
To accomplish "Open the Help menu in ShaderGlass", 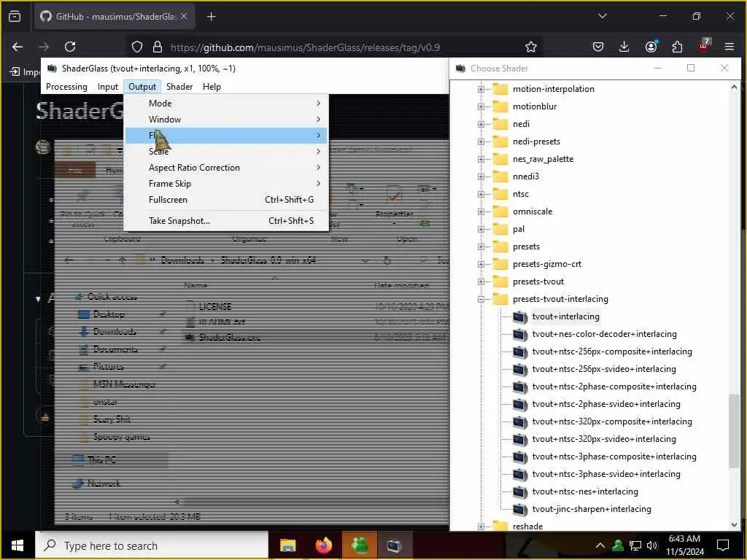I will (x=212, y=87).
